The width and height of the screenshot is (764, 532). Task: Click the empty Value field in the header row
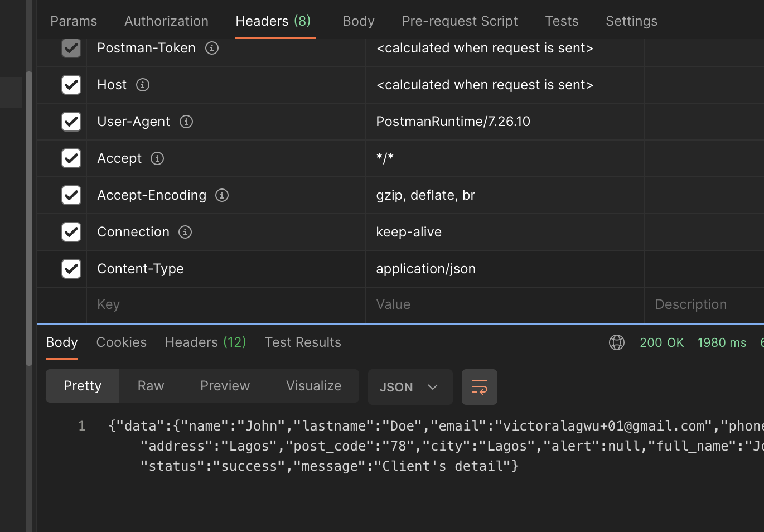tap(502, 304)
